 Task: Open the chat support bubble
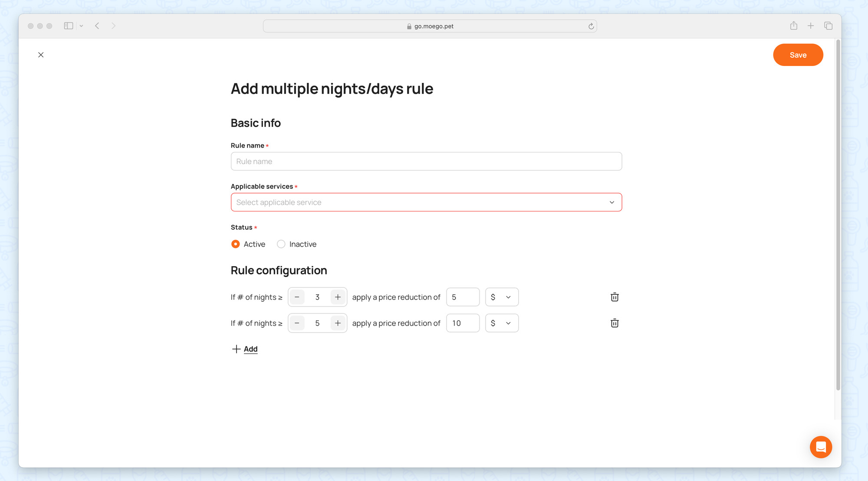[821, 447]
